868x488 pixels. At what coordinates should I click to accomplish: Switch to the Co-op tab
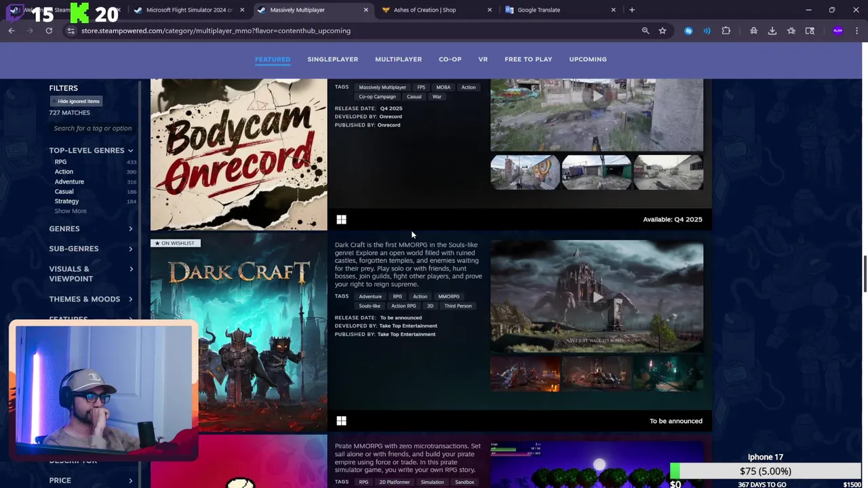point(450,59)
